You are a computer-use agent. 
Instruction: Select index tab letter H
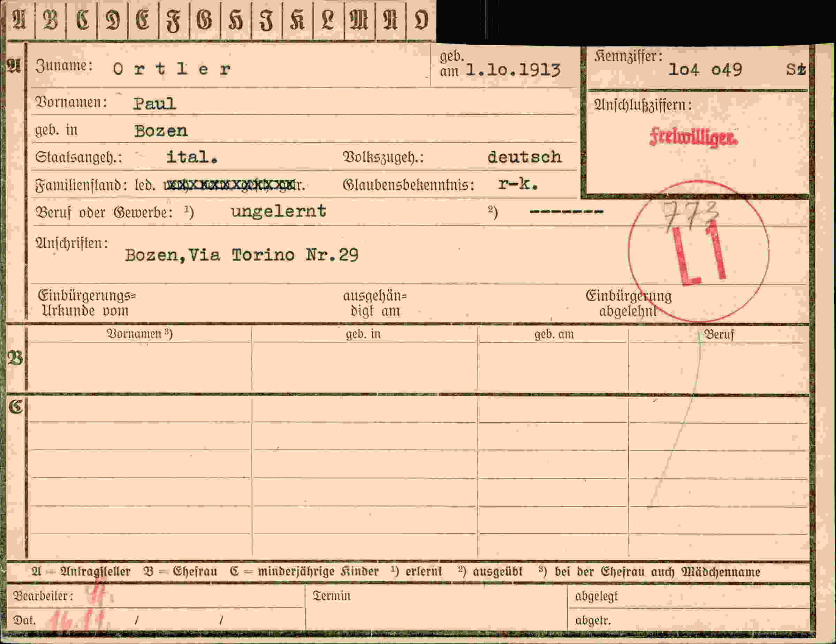click(236, 20)
